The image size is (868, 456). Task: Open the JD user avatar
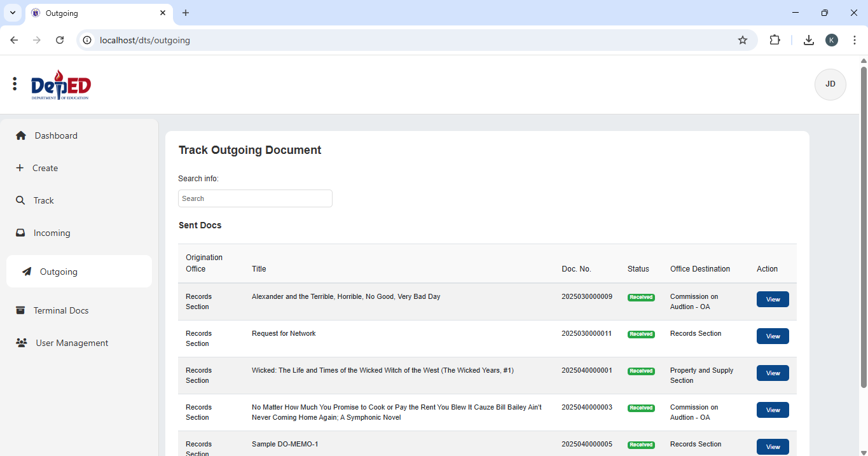point(830,85)
